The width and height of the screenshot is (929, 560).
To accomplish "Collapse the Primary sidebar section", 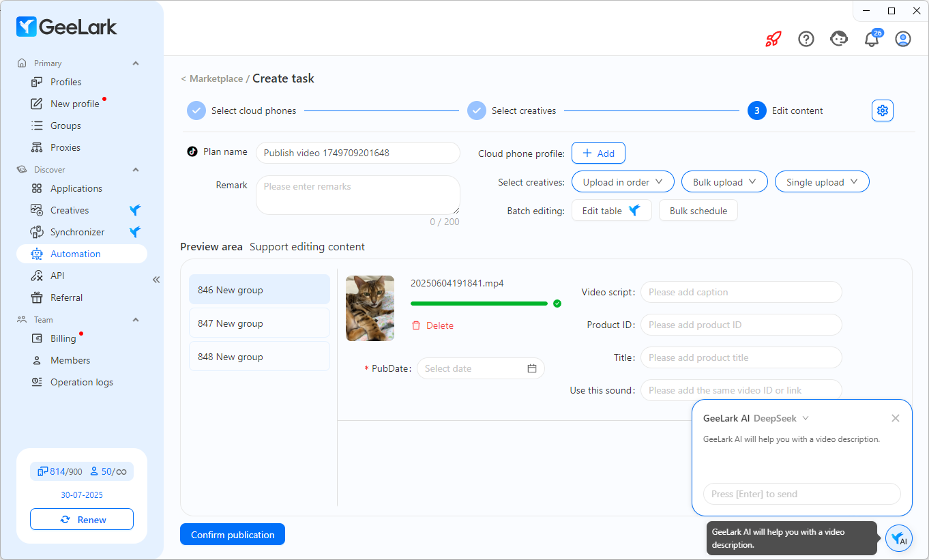I will point(136,63).
